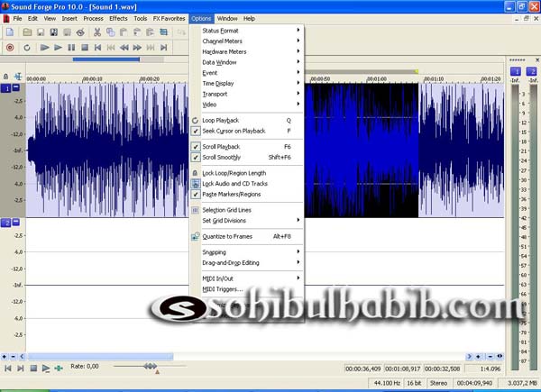This screenshot has height=392, width=541.
Task: Stop playback from the transport toolbar
Action: click(x=85, y=48)
